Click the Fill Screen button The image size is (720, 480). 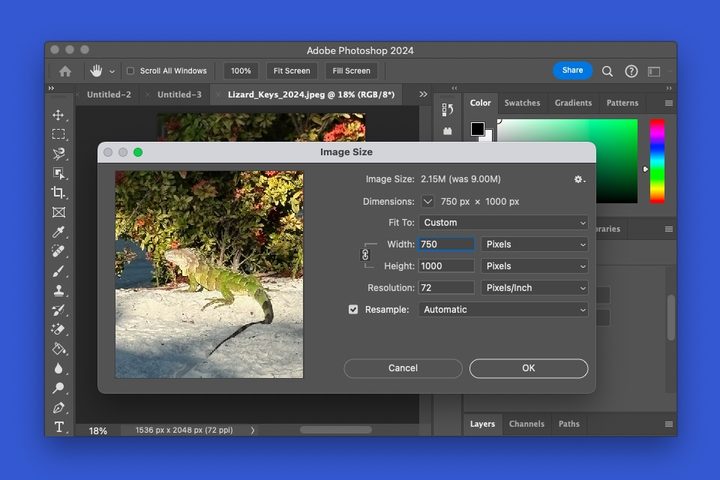tap(351, 71)
